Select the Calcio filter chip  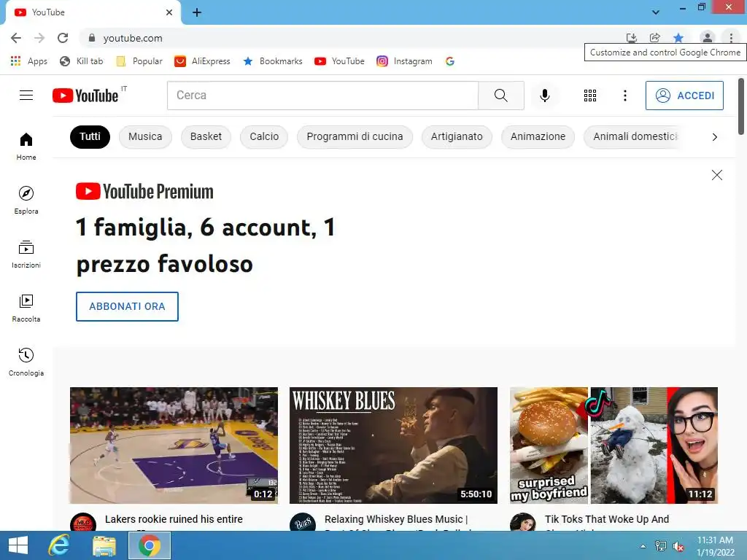(x=264, y=136)
